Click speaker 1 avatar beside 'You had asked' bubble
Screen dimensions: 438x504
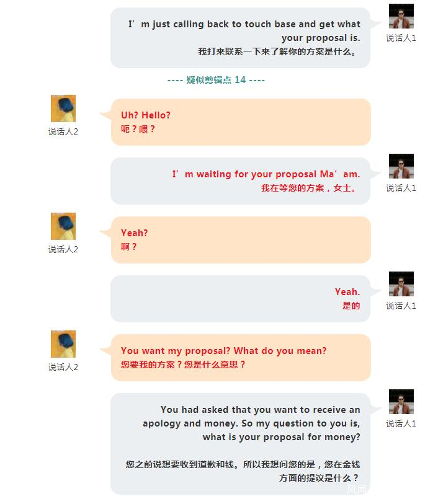click(x=401, y=402)
